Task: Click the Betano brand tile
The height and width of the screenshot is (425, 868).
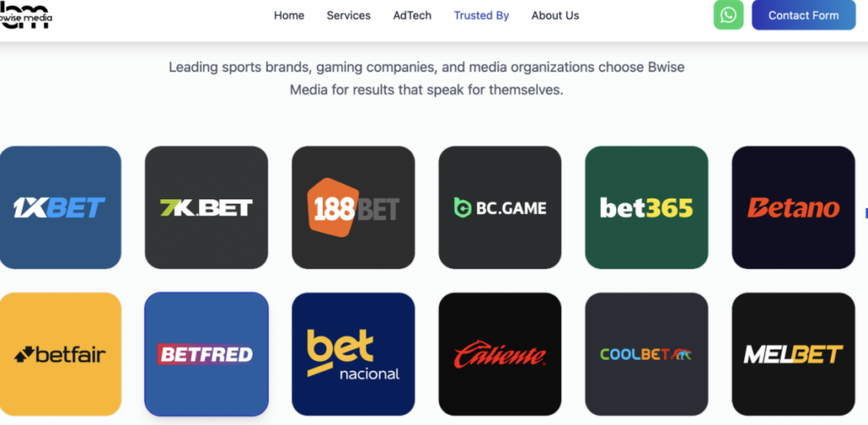Action: coord(793,207)
